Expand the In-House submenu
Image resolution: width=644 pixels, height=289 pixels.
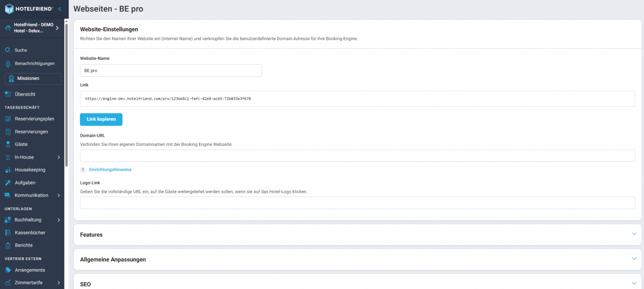59,157
